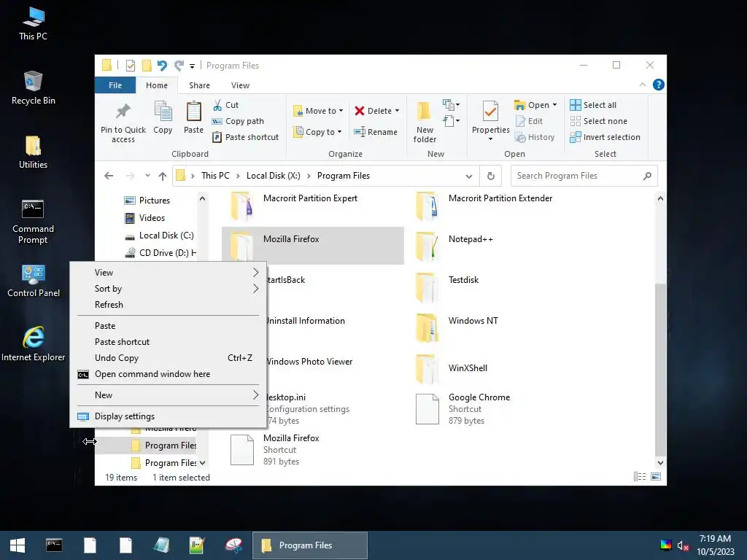Click the file list vertical scrollbar thumb

(659, 369)
